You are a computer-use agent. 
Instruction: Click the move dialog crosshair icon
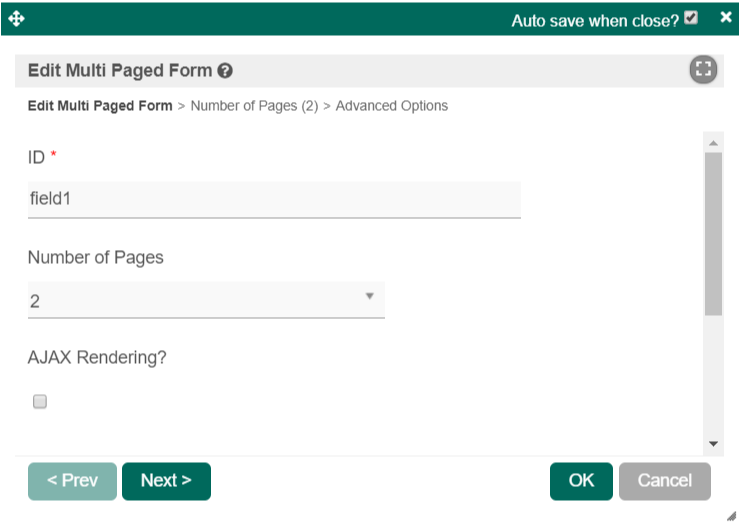pos(16,19)
